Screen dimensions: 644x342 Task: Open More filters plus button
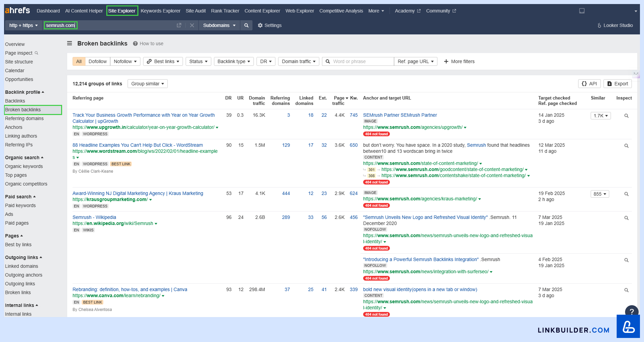459,61
